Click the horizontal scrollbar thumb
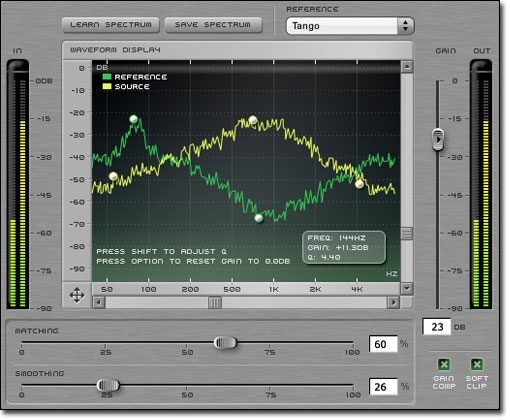 tap(215, 303)
